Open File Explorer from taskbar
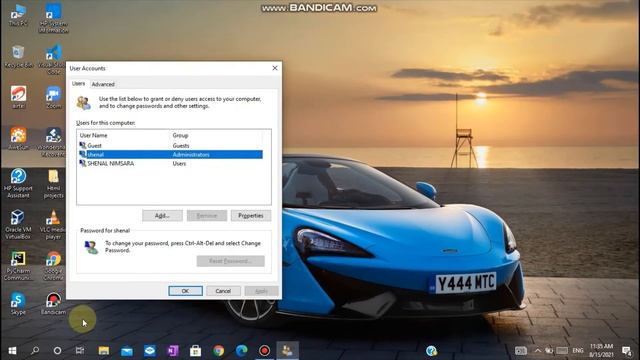 104,351
